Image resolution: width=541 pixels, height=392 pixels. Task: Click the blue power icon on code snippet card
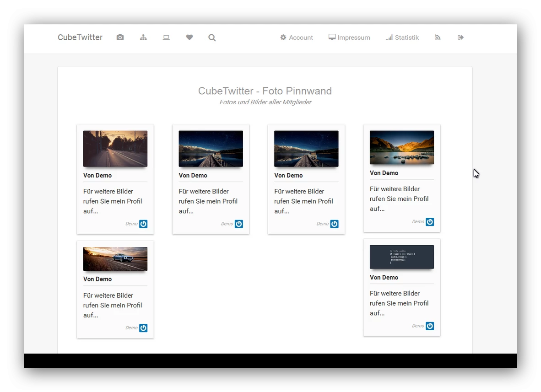pos(430,326)
